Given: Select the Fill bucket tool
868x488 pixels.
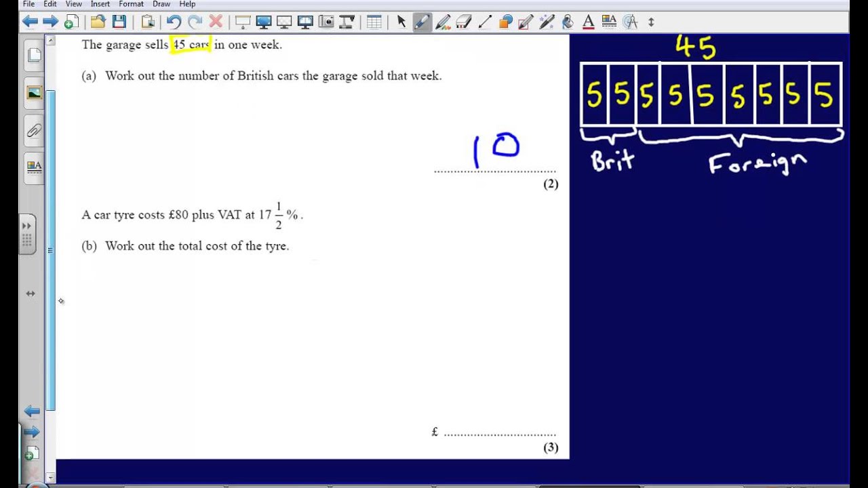Looking at the screenshot, I should (568, 22).
